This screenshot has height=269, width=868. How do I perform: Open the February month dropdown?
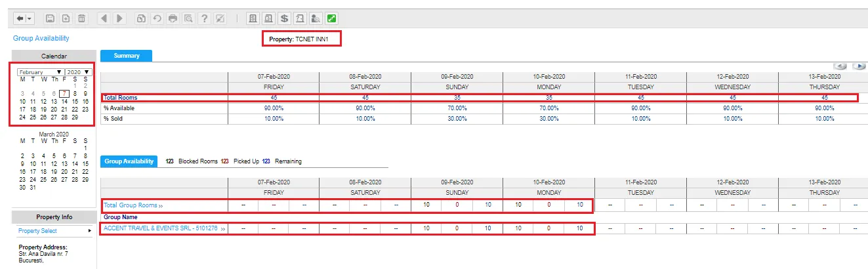pyautogui.click(x=41, y=72)
